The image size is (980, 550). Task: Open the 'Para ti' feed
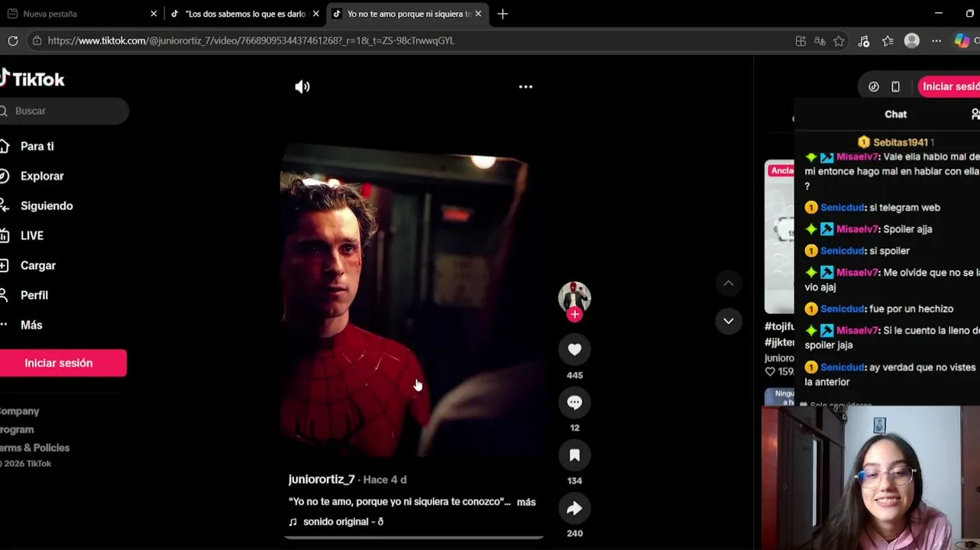(37, 147)
